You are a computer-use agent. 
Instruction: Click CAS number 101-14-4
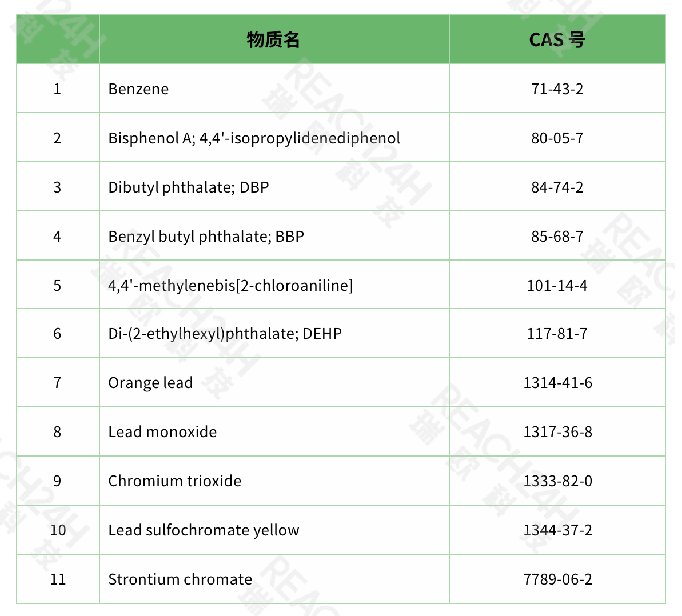click(x=557, y=285)
